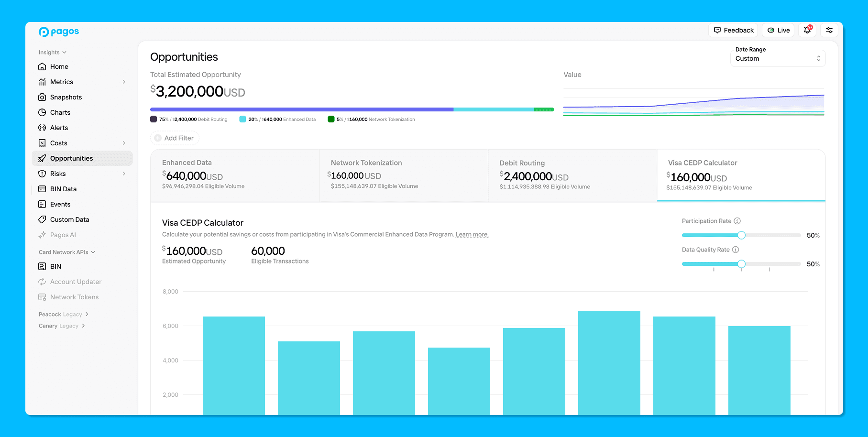Screen dimensions: 868x437
Task: Click the Home house icon
Action: (42, 66)
